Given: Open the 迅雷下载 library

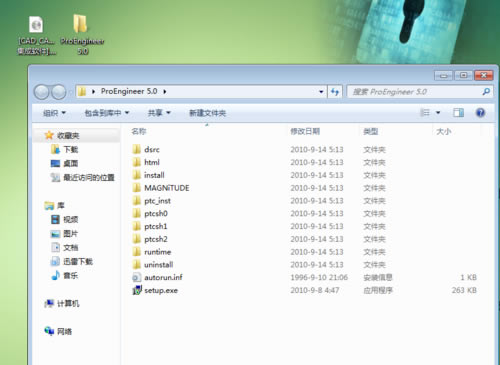Looking at the screenshot, I should click(x=72, y=261).
